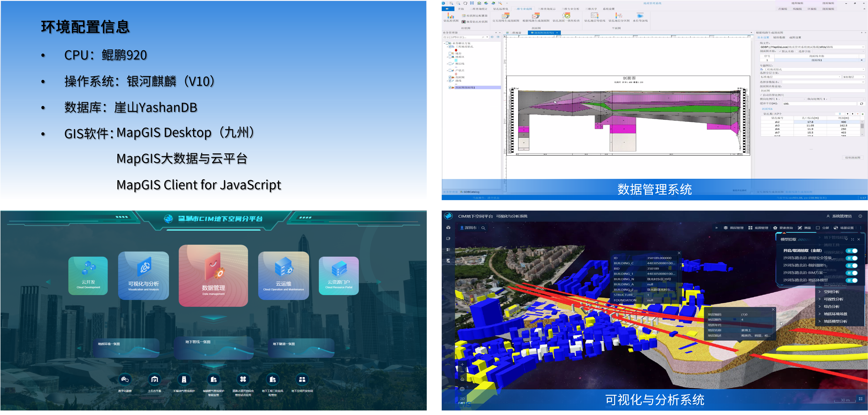The width and height of the screenshot is (868, 415).
Task: Expand the 空间分析 menu group
Action: point(829,292)
